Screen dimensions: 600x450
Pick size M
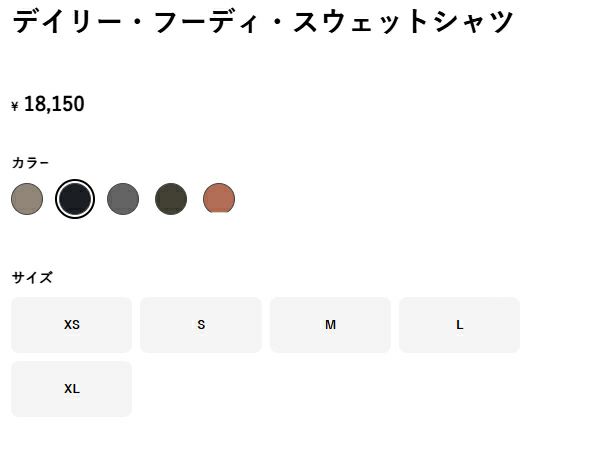coord(330,325)
